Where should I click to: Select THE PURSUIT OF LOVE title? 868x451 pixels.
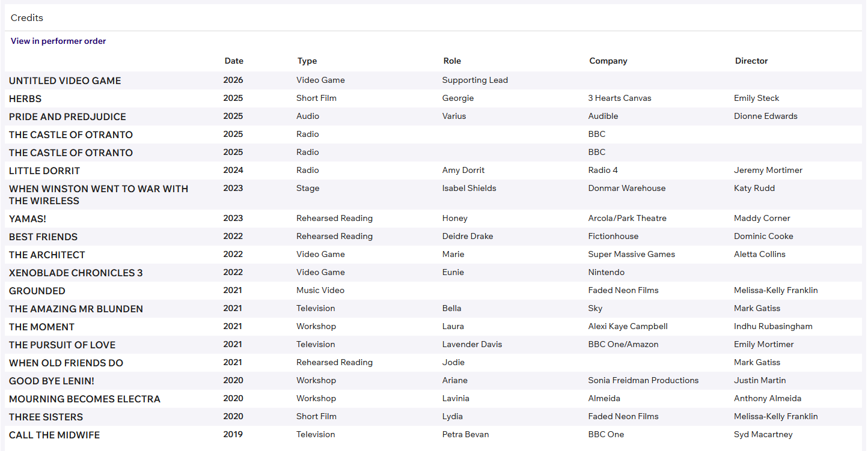62,345
